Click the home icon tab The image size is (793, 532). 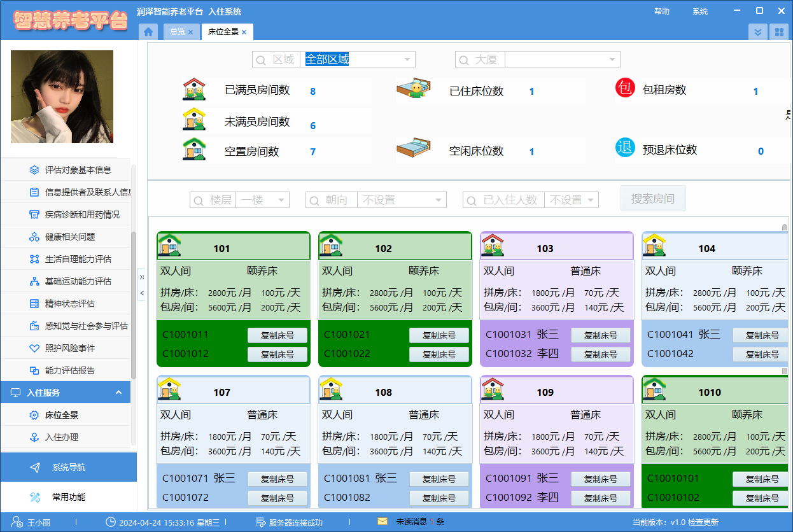point(148,32)
